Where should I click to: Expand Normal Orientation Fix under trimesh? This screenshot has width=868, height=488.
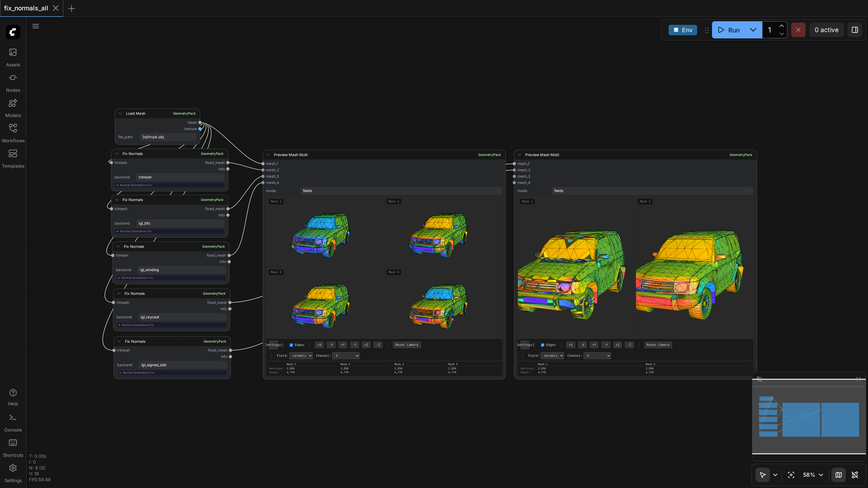click(x=170, y=185)
